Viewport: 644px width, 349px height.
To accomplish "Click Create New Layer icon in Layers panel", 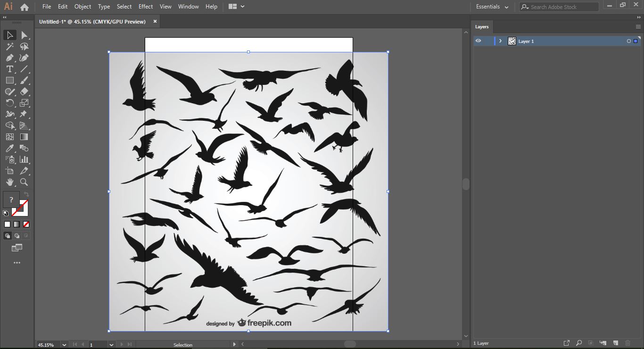I will pyautogui.click(x=616, y=343).
